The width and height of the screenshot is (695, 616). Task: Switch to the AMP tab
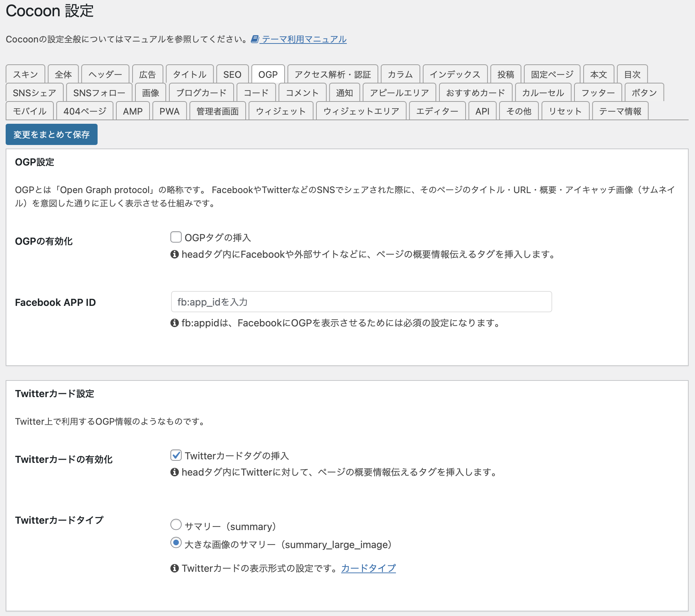pyautogui.click(x=133, y=111)
